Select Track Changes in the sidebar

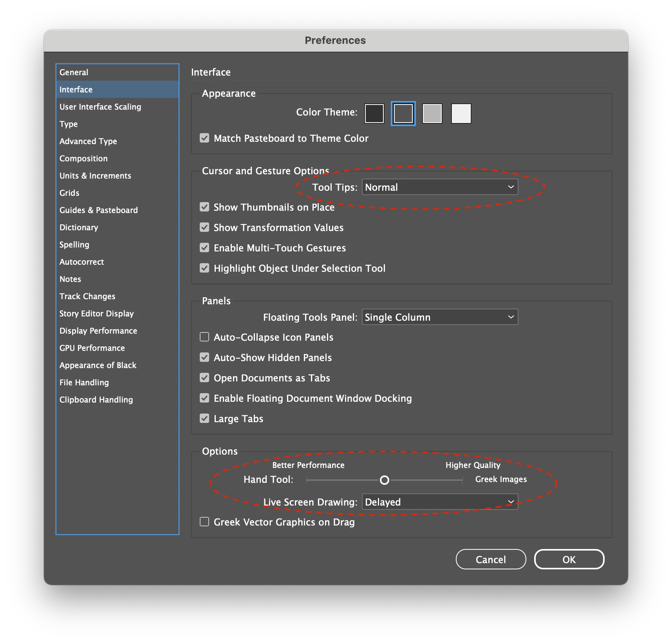click(x=117, y=296)
